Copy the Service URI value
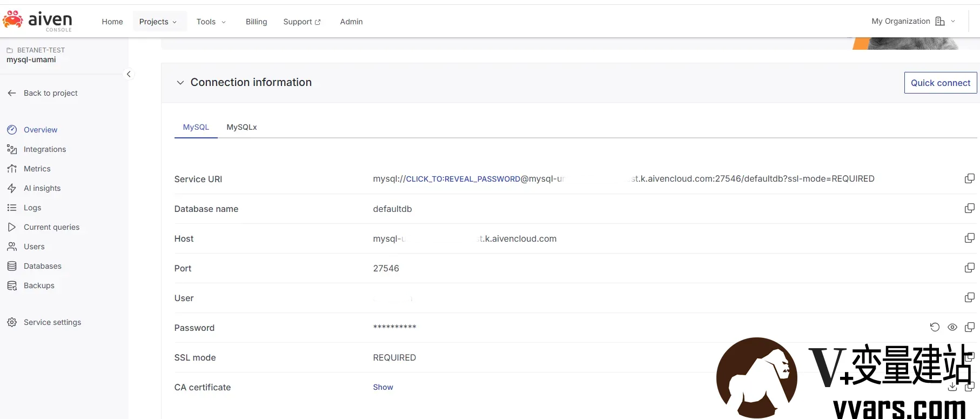980x419 pixels. [970, 178]
